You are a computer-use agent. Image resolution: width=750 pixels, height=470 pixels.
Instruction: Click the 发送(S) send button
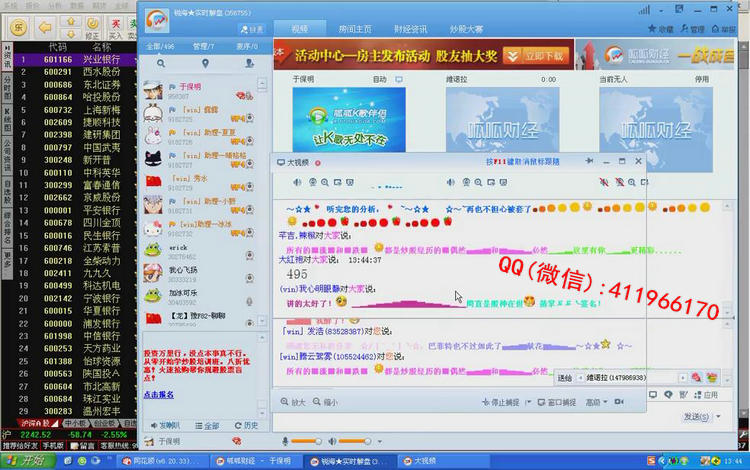click(x=696, y=417)
